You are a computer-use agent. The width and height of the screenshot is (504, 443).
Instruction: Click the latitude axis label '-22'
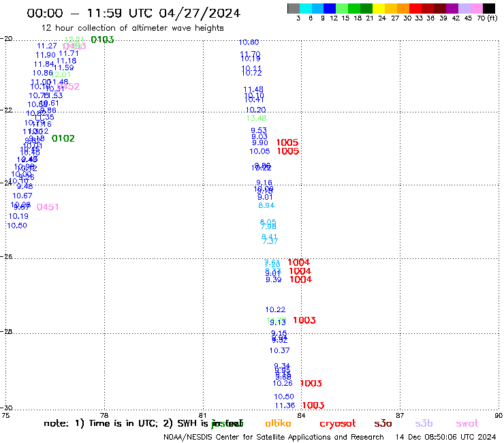(6, 110)
